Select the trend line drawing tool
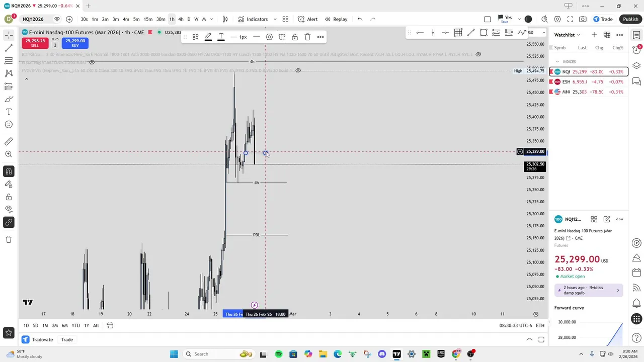Screen dimensions: 644x362 click(9, 48)
